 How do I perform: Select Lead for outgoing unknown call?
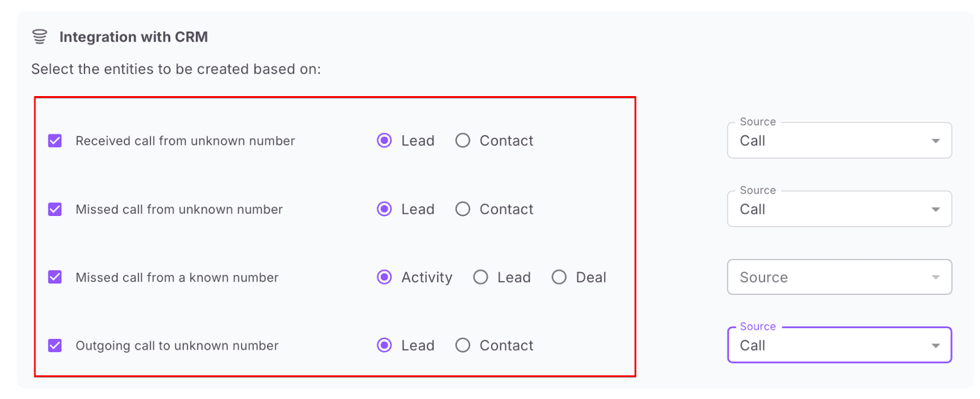click(x=385, y=346)
